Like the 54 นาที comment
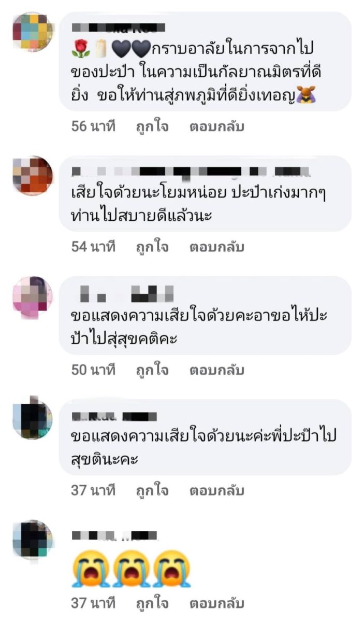Image resolution: width=364 pixels, height=622 pixels. point(152,247)
